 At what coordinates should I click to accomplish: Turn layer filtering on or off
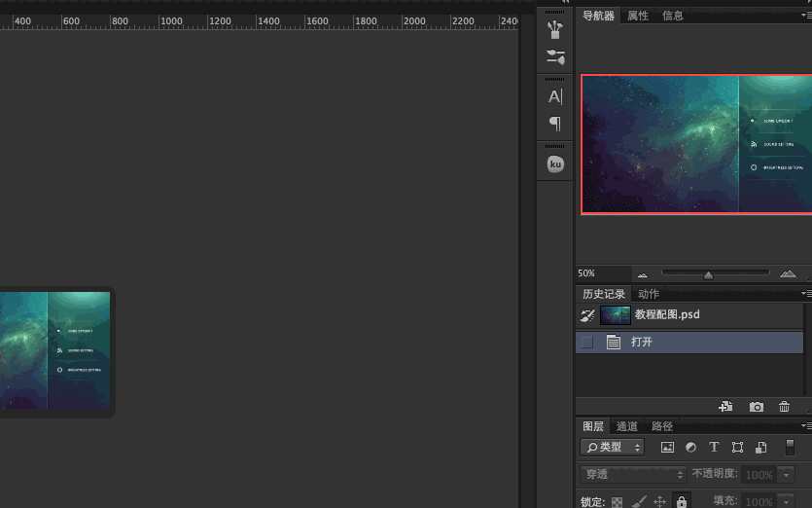[x=790, y=447]
